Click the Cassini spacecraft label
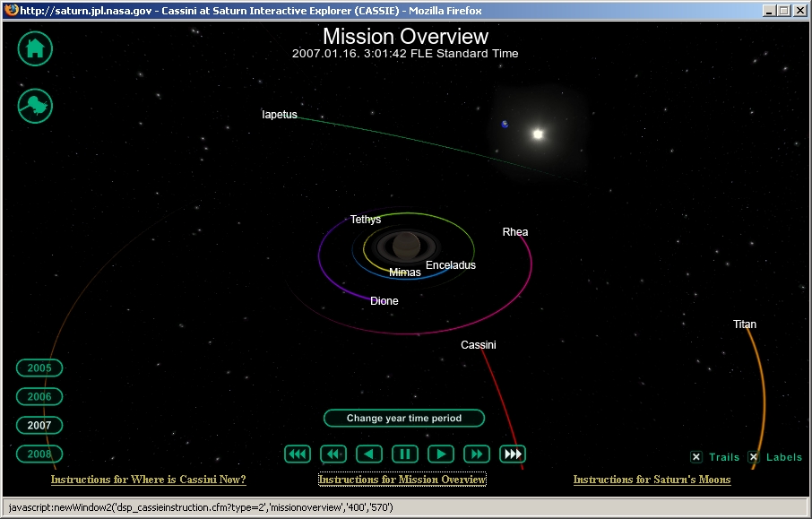 click(x=479, y=345)
